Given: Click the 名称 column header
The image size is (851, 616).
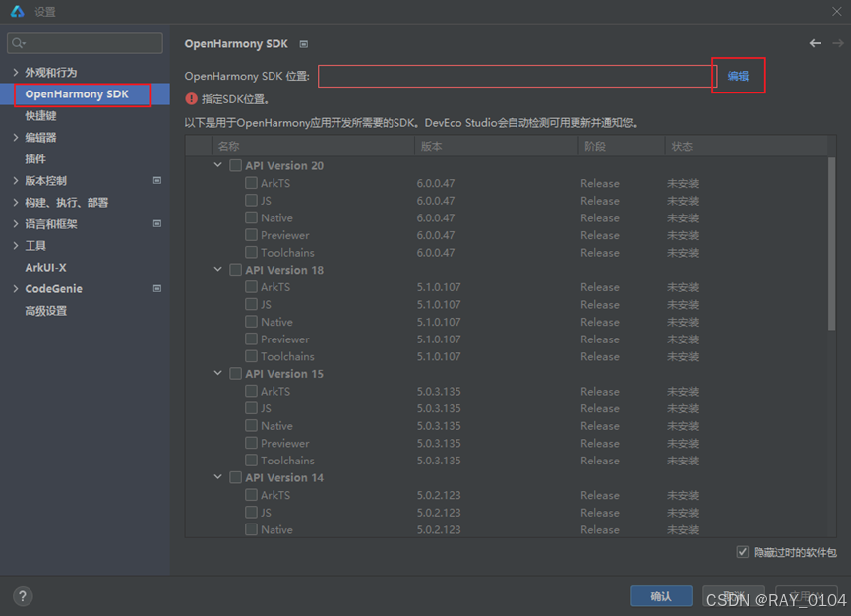Looking at the screenshot, I should point(313,146).
